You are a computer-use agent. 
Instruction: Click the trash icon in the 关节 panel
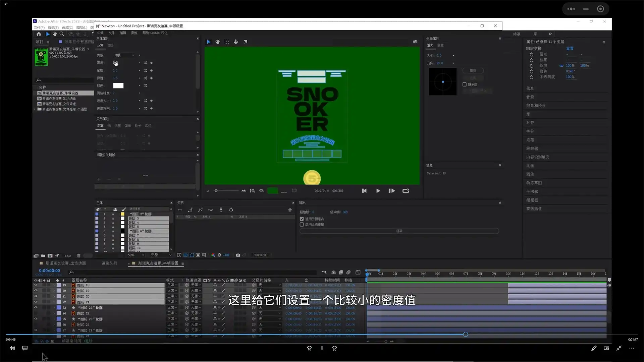[290, 210]
